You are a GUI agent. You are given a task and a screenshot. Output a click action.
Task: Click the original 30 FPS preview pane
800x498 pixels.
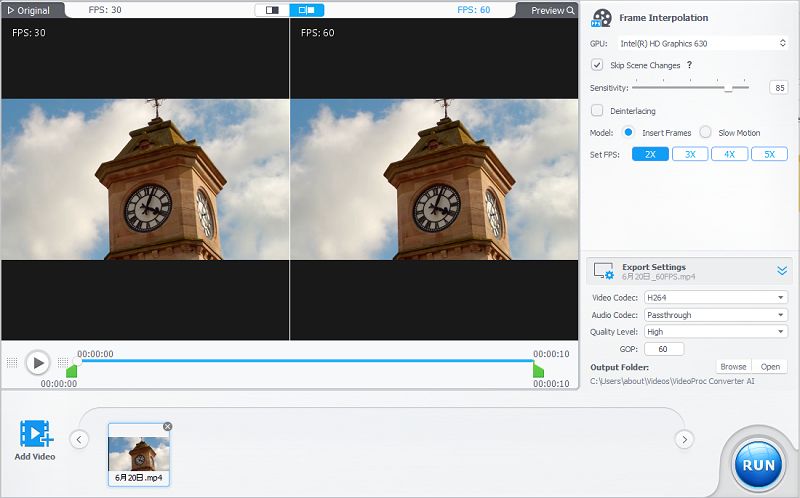click(145, 179)
